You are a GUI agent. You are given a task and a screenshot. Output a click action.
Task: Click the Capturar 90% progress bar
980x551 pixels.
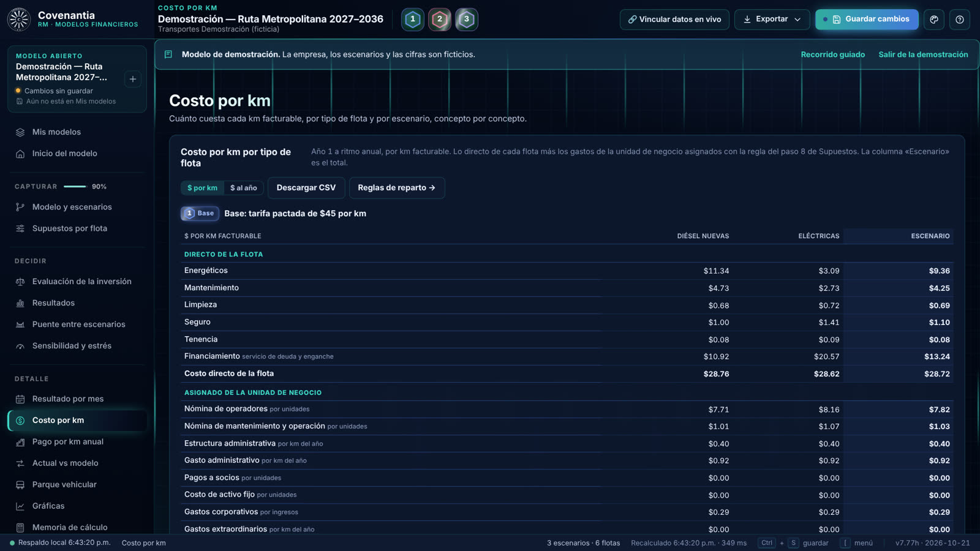pos(75,187)
